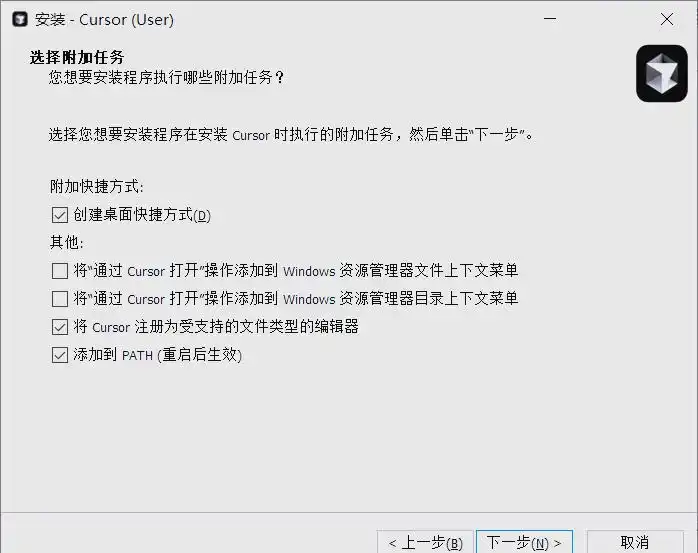Proceed with 下一步(N) button
The image size is (698, 553).
[x=524, y=542]
